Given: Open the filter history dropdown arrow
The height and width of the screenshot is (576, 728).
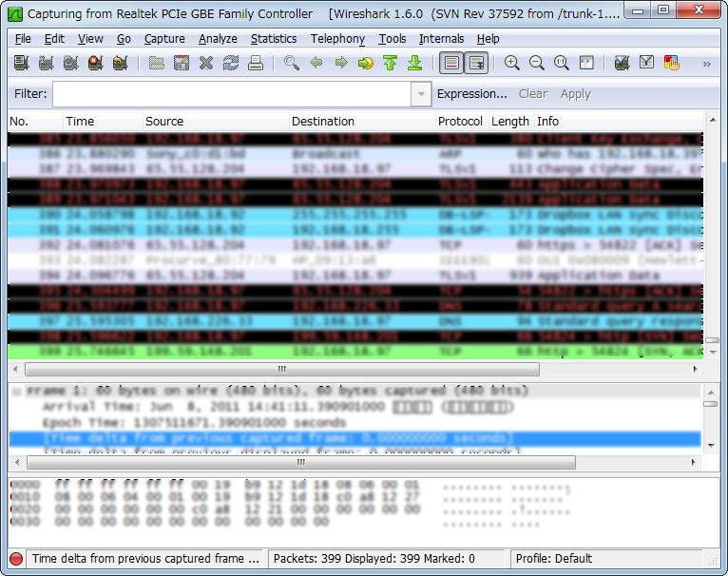Looking at the screenshot, I should coord(421,94).
